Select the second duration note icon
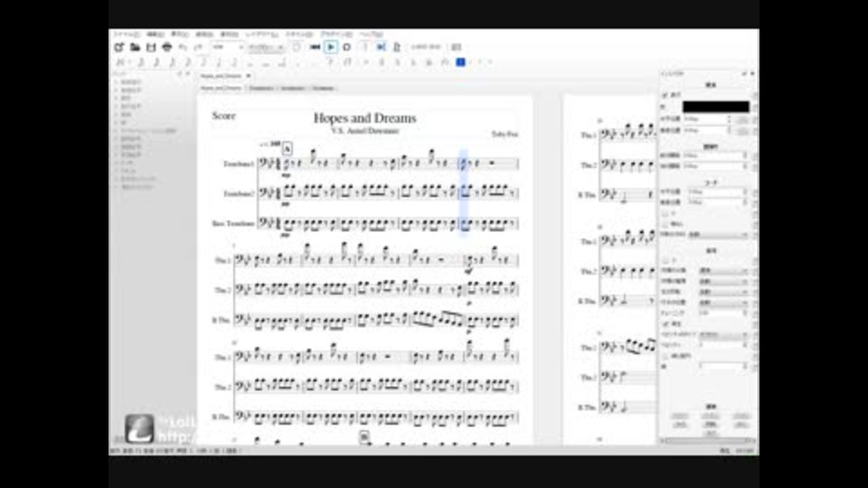 point(156,62)
